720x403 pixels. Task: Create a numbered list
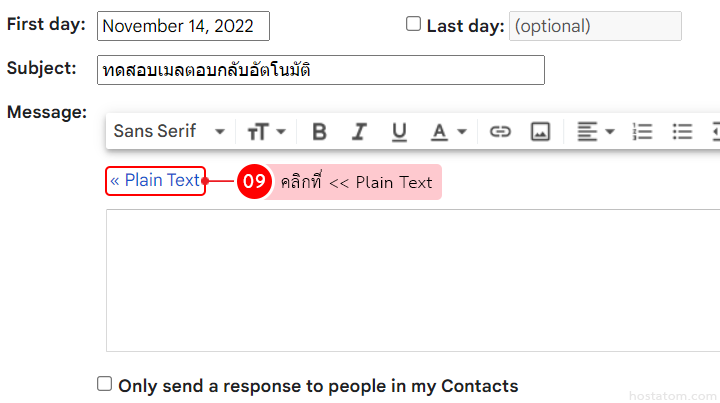[x=643, y=131]
